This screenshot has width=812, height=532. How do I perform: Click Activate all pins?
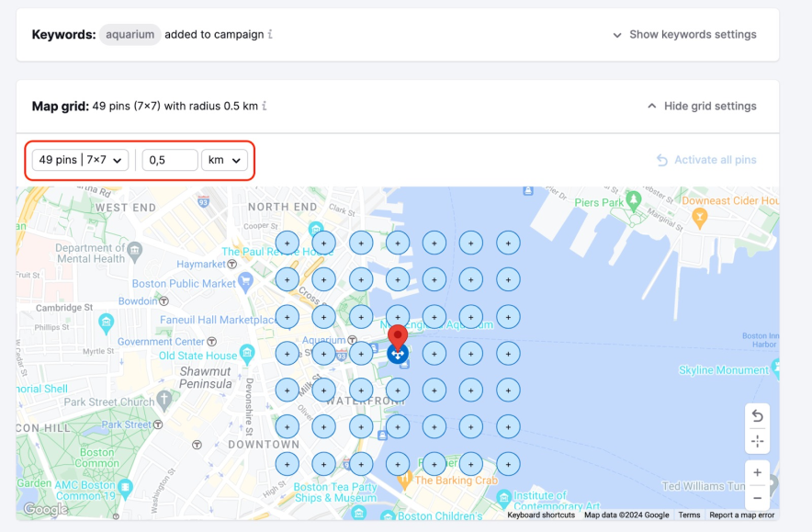pyautogui.click(x=706, y=160)
